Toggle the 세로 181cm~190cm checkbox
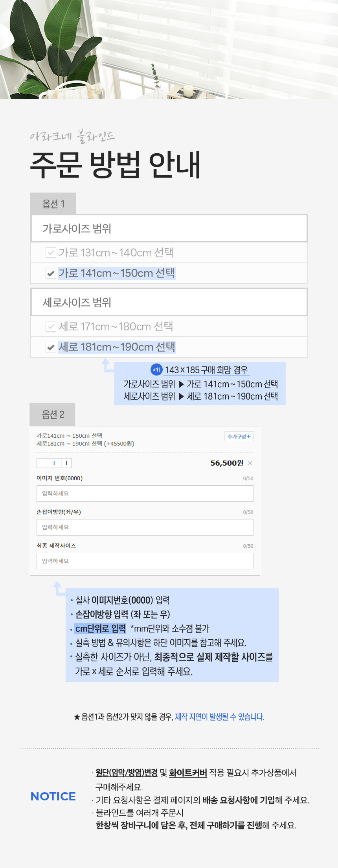338x868 pixels. (51, 347)
